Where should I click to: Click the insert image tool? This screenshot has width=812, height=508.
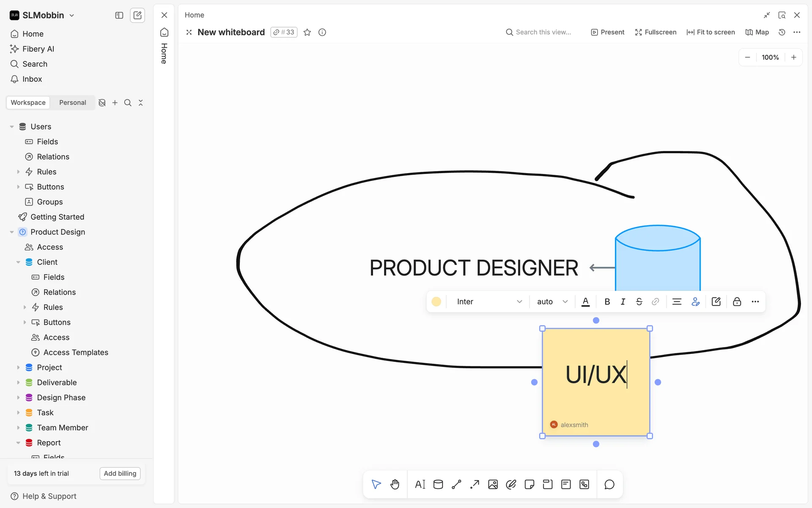coord(493,484)
